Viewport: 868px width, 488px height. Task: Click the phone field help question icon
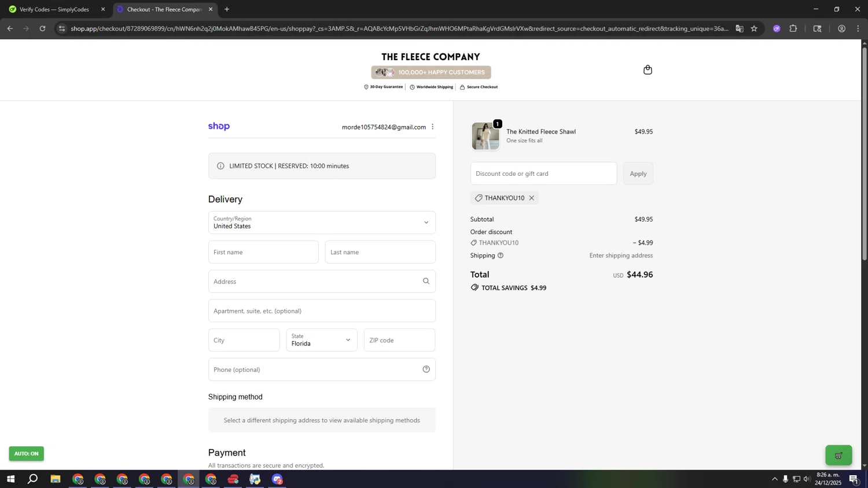(426, 369)
